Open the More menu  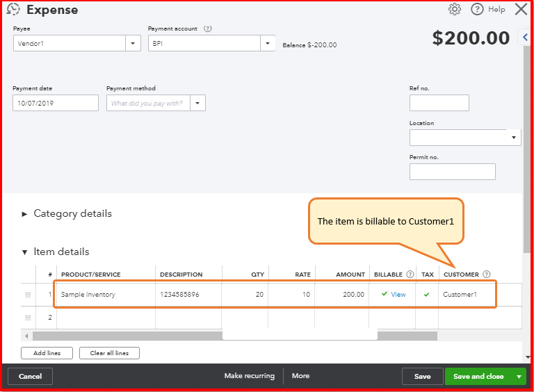300,376
